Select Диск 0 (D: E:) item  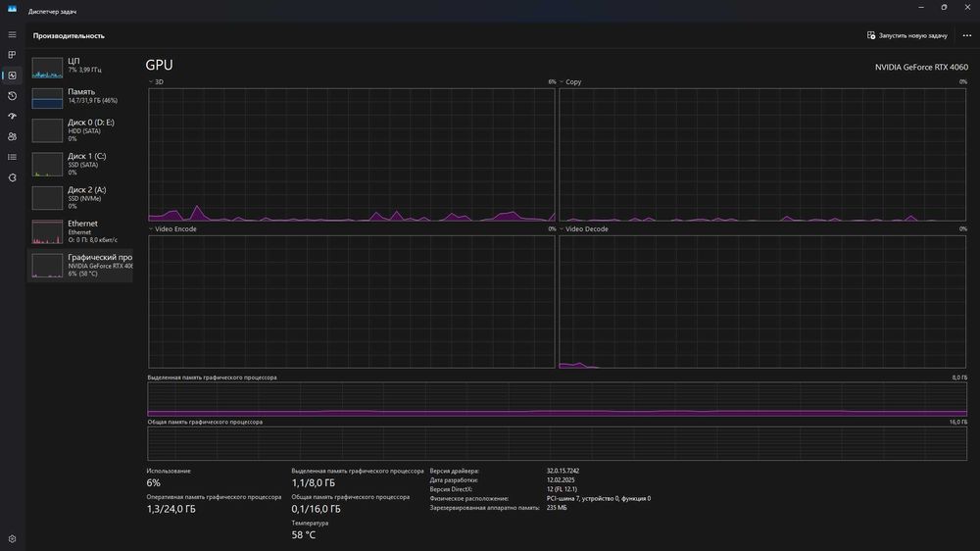click(80, 130)
